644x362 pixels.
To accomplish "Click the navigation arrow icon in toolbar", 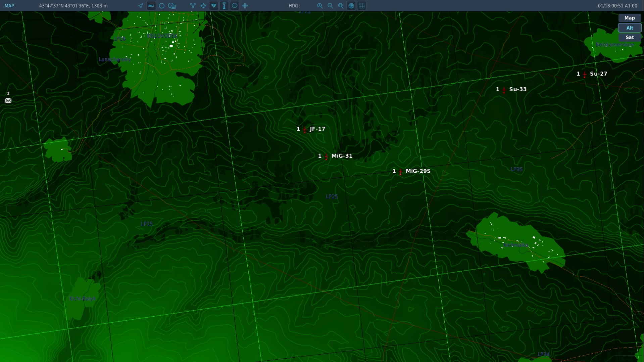I will (141, 6).
